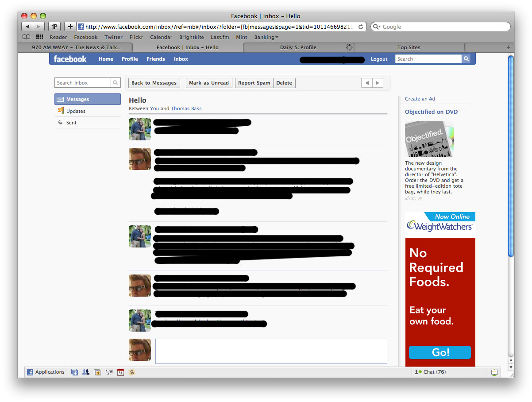Click the Logout link

pos(379,59)
